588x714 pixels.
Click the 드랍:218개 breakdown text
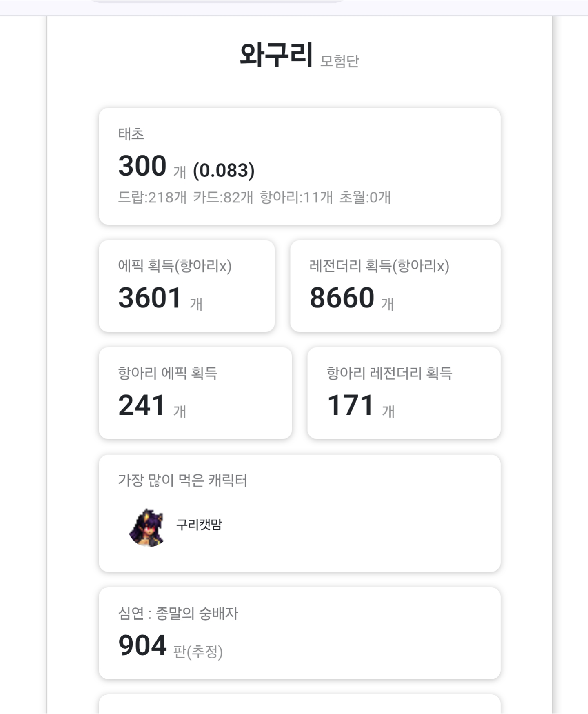pyautogui.click(x=152, y=198)
